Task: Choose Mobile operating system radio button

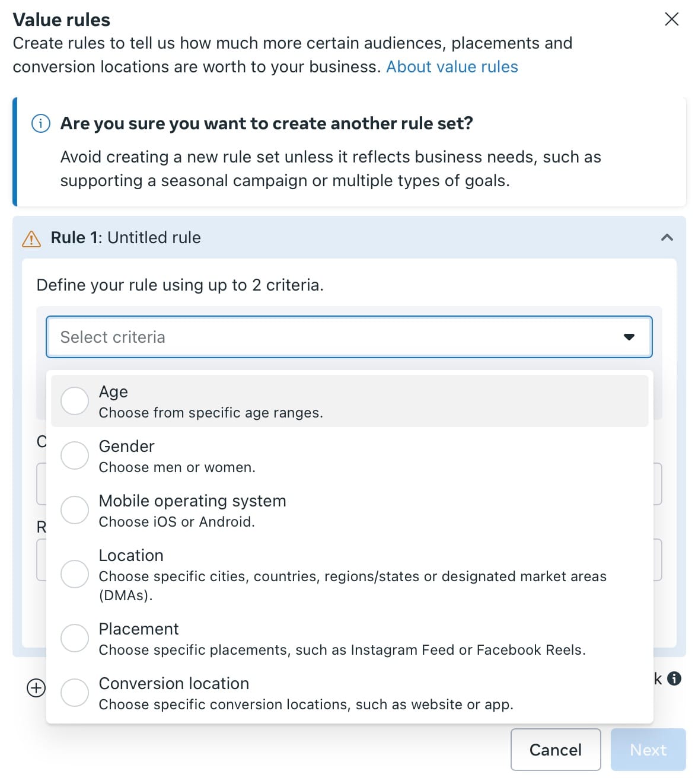Action: (x=75, y=510)
